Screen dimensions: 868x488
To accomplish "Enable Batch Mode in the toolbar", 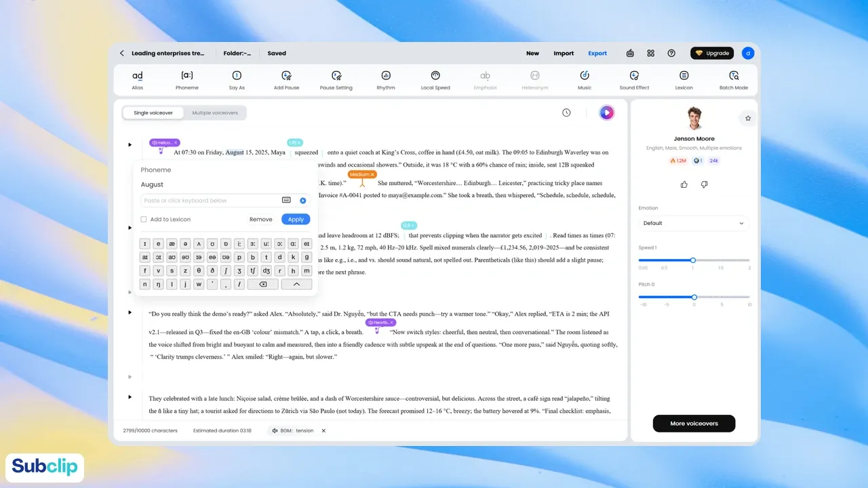I will coord(734,80).
